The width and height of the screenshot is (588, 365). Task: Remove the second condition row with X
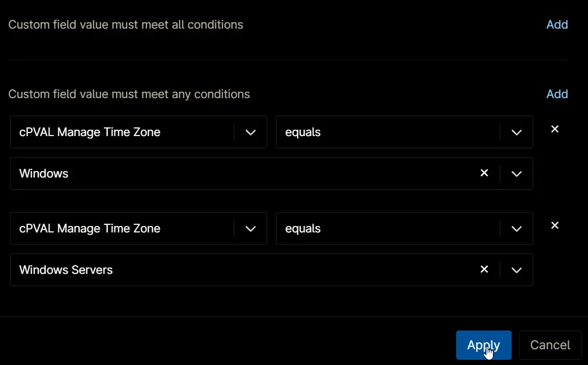coord(555,225)
